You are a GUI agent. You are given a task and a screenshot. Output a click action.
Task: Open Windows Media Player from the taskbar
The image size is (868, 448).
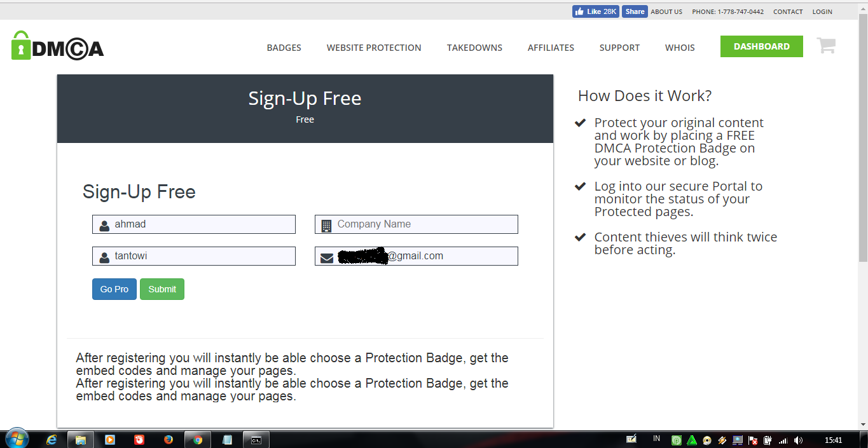click(110, 439)
